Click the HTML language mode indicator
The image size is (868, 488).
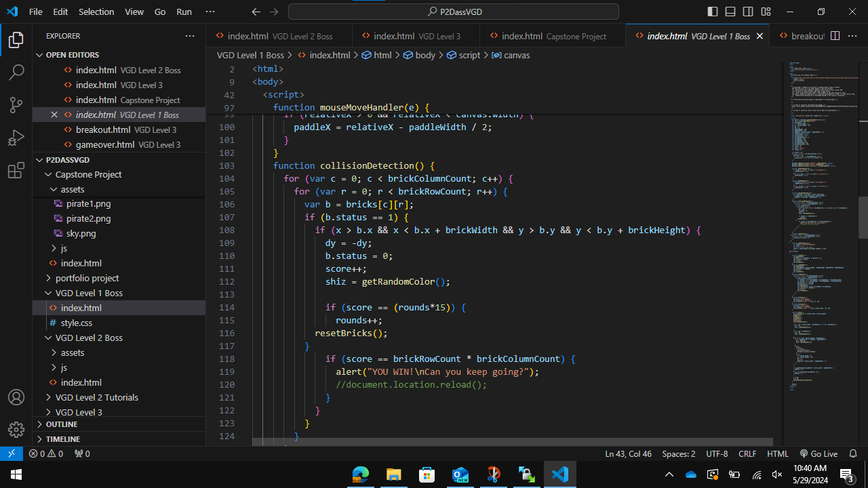pyautogui.click(x=777, y=453)
